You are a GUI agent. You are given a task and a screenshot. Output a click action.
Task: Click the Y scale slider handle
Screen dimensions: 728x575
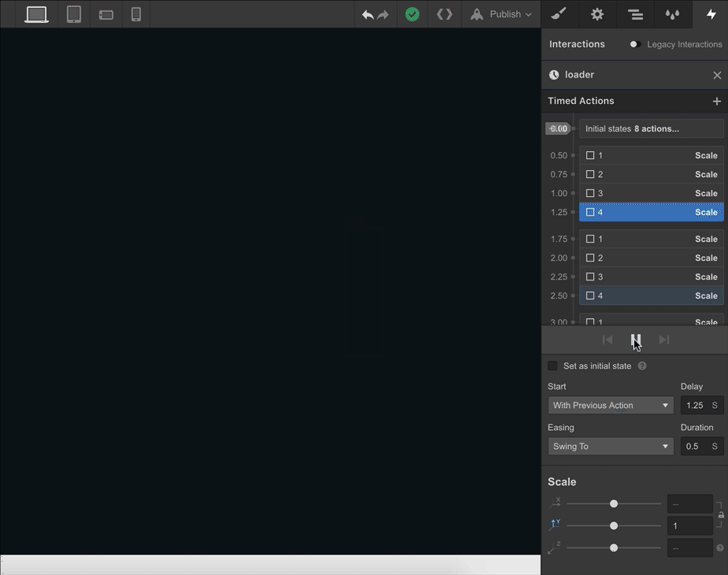coord(614,526)
